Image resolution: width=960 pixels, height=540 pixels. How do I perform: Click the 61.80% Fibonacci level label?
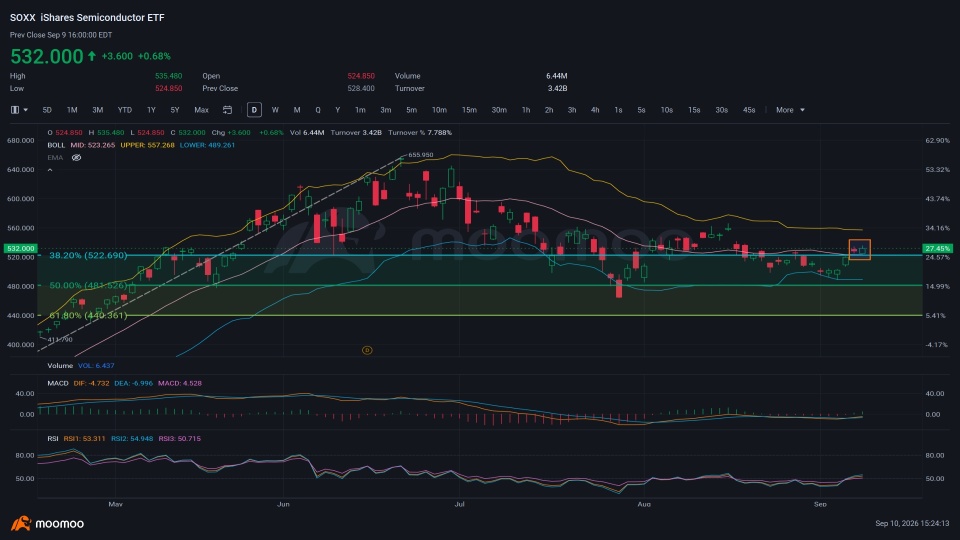pos(88,315)
